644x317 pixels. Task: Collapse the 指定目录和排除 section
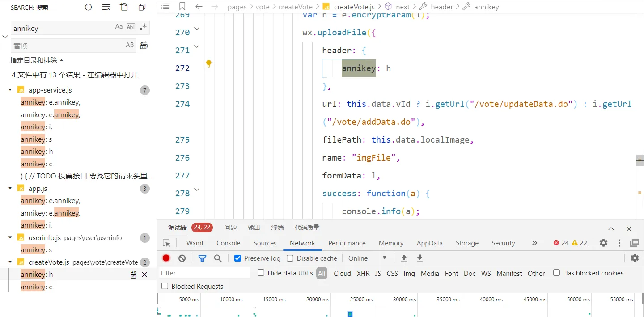(x=37, y=60)
